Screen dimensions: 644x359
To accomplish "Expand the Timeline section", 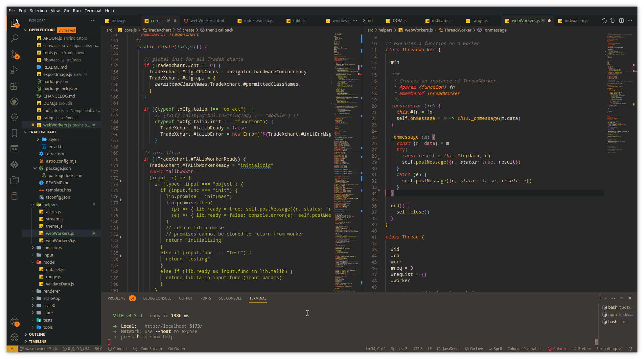I will (37, 342).
